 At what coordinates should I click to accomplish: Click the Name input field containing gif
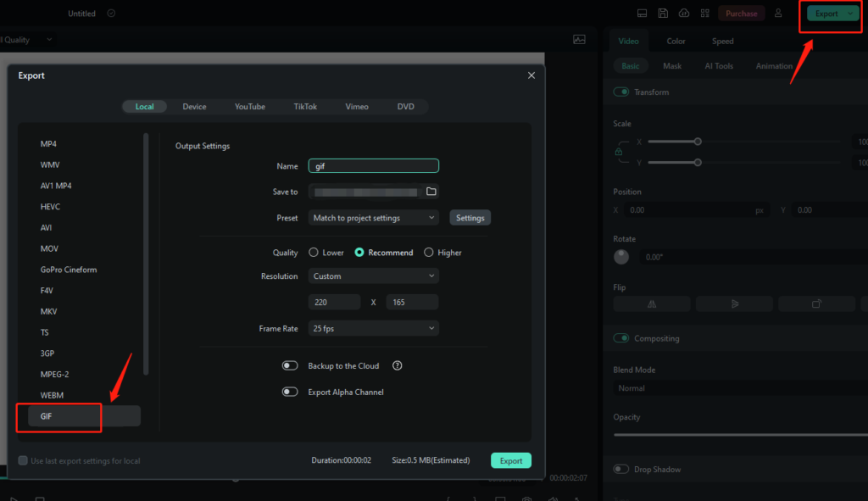[x=373, y=165]
